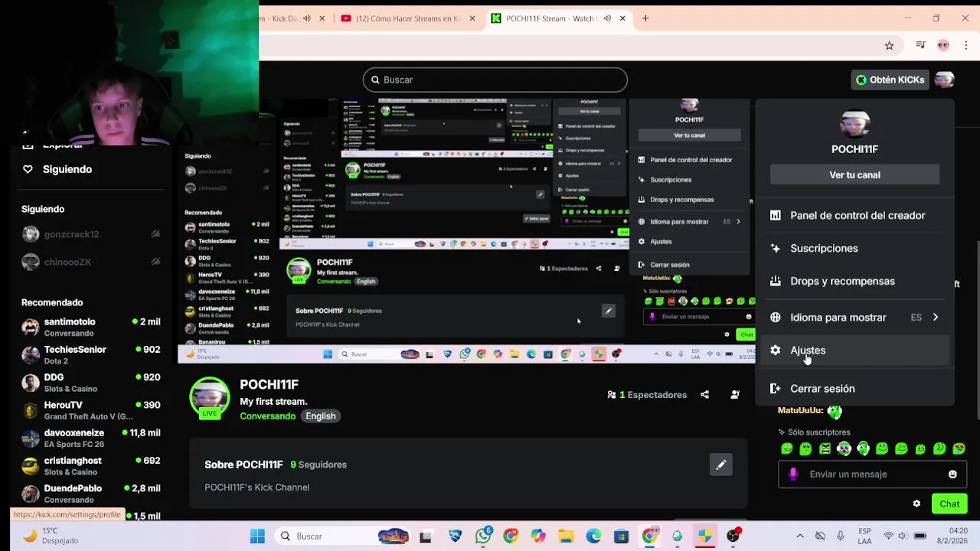Click the tray microphone icon
The height and width of the screenshot is (551, 980).
coord(841,536)
